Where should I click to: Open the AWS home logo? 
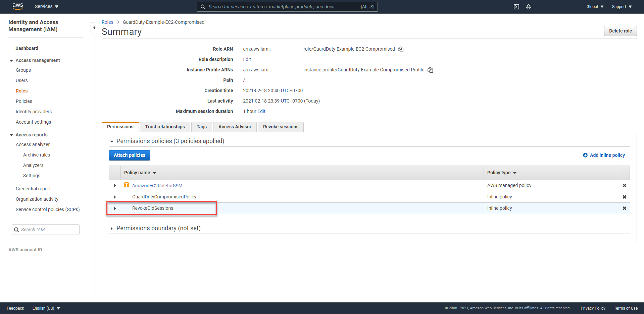pyautogui.click(x=17, y=6)
